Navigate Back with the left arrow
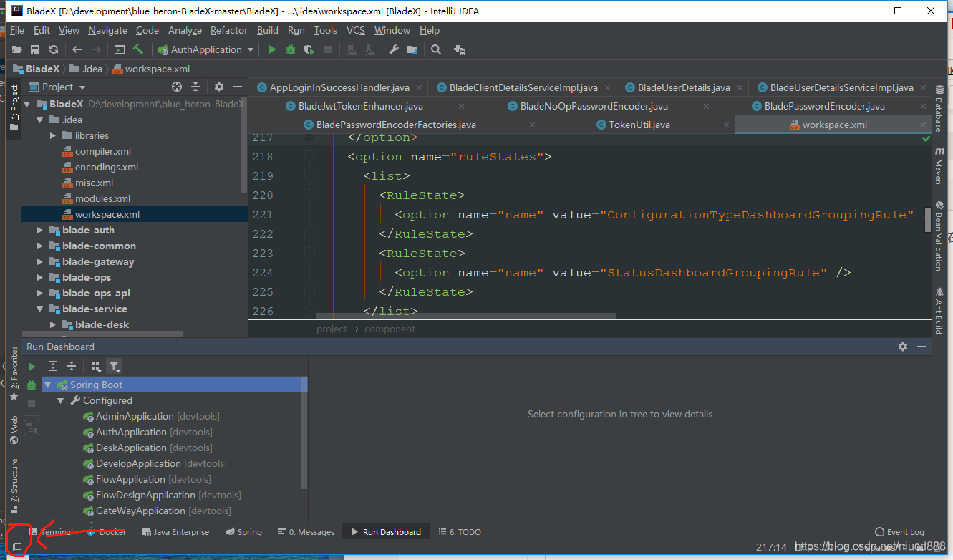Viewport: 953px width, 560px height. point(77,49)
